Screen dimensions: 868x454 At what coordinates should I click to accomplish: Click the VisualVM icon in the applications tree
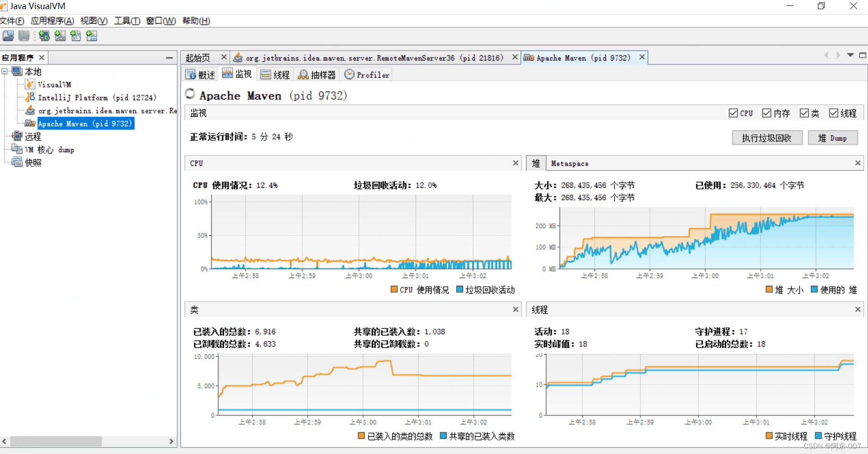tap(30, 84)
